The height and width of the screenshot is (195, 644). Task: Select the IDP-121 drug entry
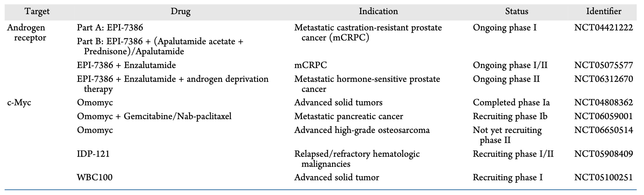93,154
